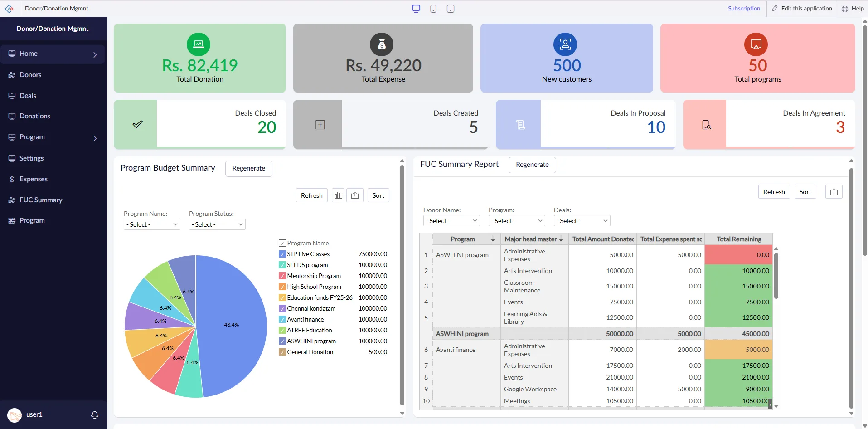The image size is (868, 429).
Task: Click Regenerate for FUC Summary Report
Action: tap(532, 165)
